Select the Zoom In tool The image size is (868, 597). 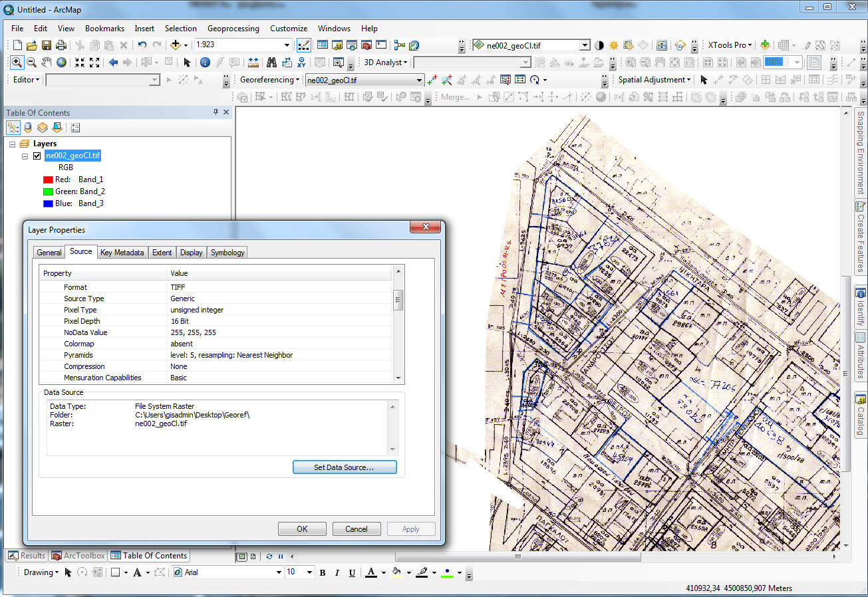tap(16, 62)
